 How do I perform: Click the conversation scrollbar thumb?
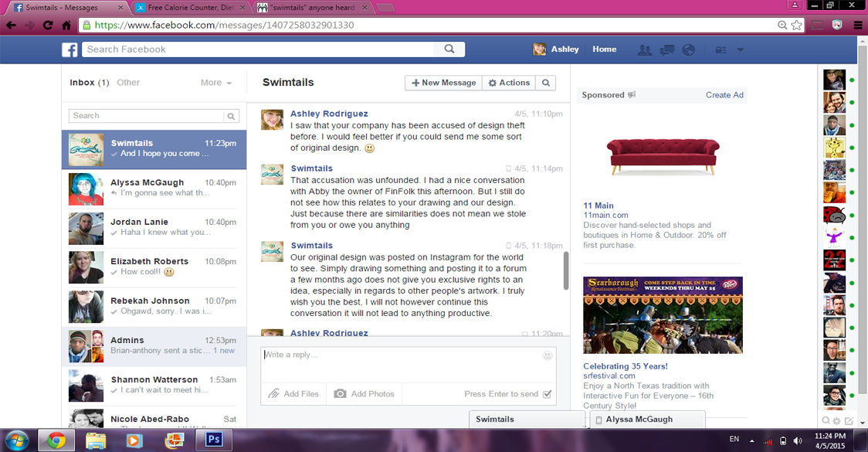[x=566, y=270]
